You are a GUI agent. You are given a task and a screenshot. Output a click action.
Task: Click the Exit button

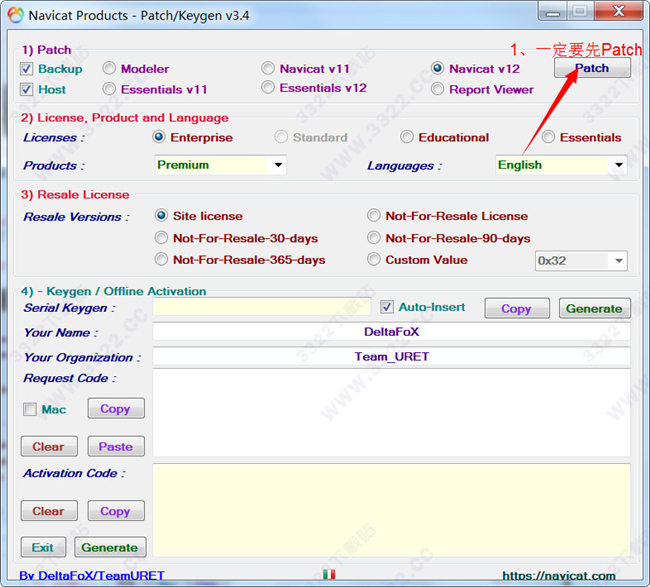point(43,547)
